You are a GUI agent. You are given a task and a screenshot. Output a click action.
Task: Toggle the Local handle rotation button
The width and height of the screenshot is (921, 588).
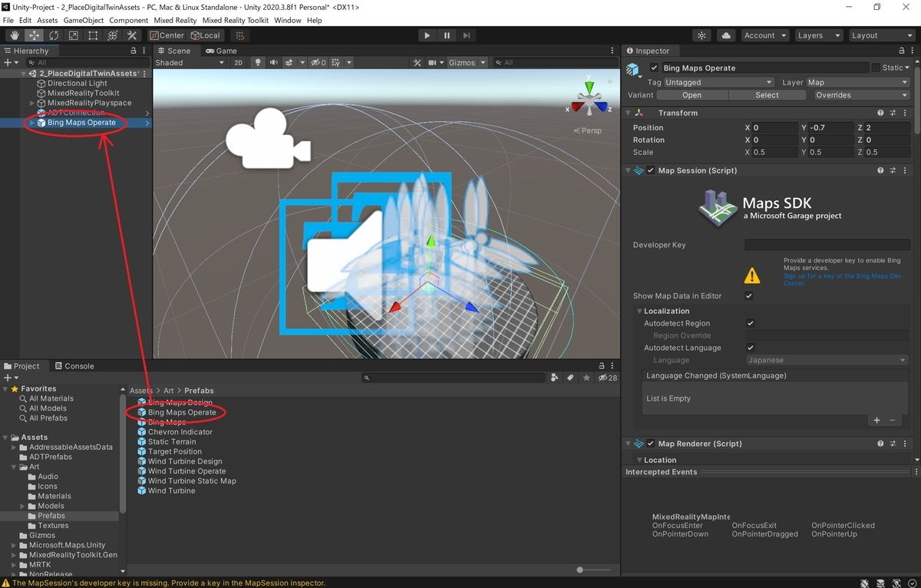(x=205, y=35)
